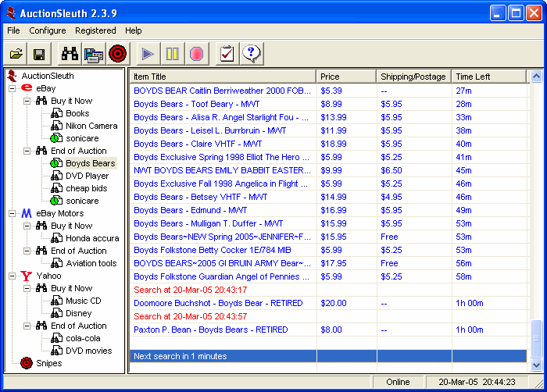547x392 pixels.
Task: Collapse the Yahoo tree node
Action: tap(13, 276)
